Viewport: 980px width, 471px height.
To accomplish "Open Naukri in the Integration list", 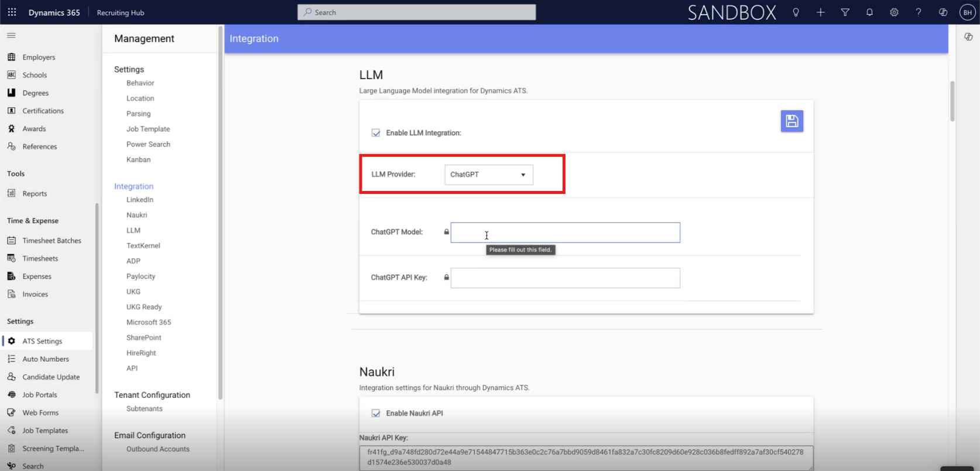I will click(136, 215).
